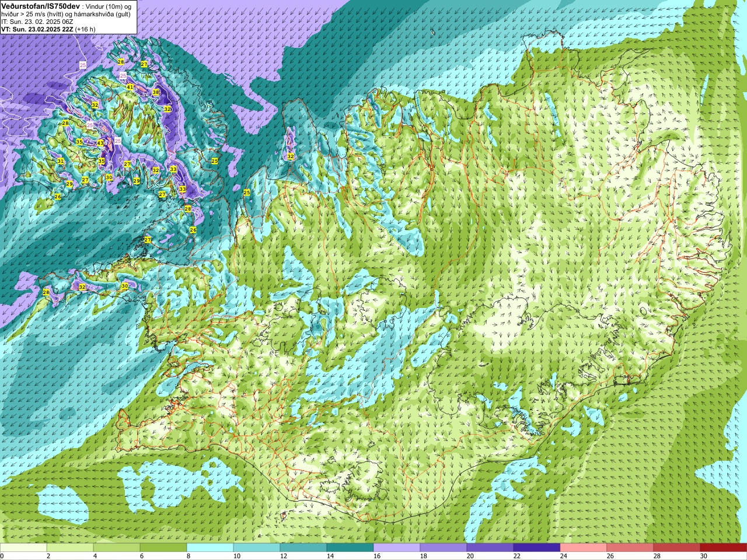This screenshot has width=747, height=560.
Task: Click the 22–24 m/s dark indigo legend swatch
Action: click(x=537, y=548)
